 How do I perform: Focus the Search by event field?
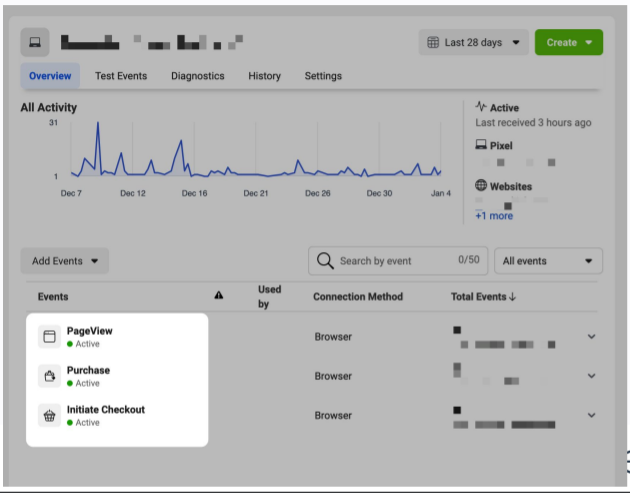point(398,261)
